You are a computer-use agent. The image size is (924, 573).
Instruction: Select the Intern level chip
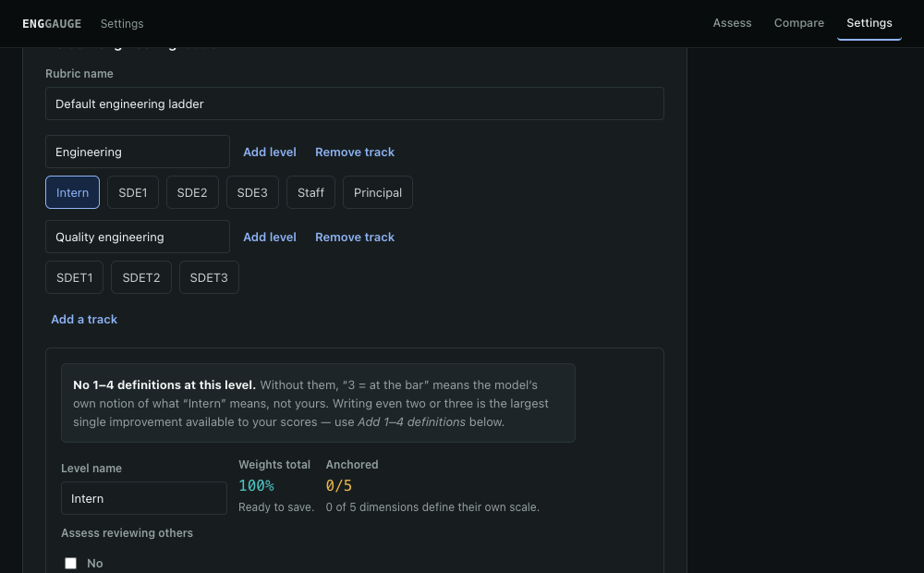pos(72,192)
